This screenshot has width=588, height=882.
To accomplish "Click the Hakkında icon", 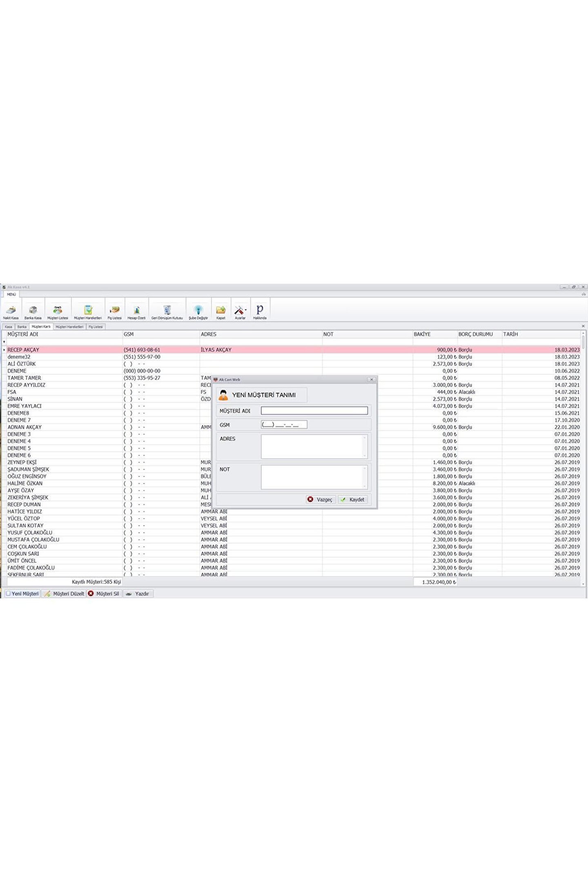I will coord(260,311).
